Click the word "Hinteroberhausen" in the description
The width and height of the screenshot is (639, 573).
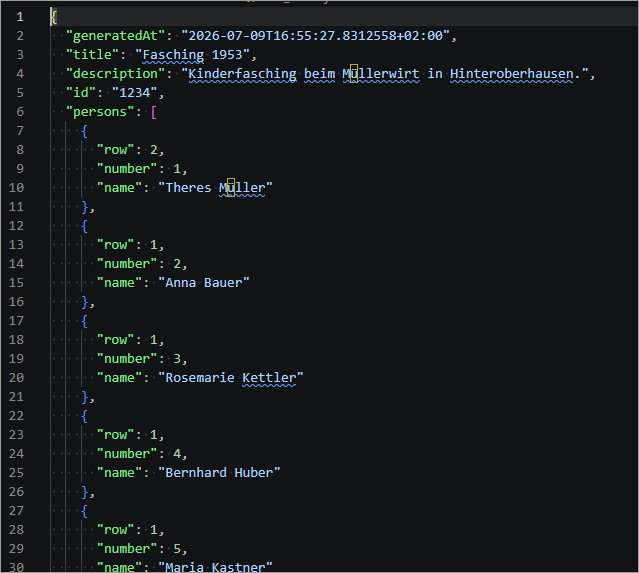511,74
